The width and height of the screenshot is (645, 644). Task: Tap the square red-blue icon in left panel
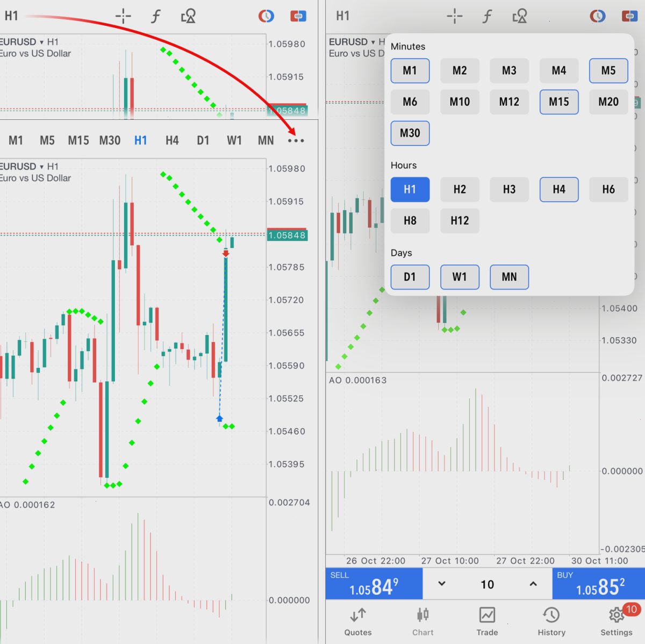click(x=298, y=16)
